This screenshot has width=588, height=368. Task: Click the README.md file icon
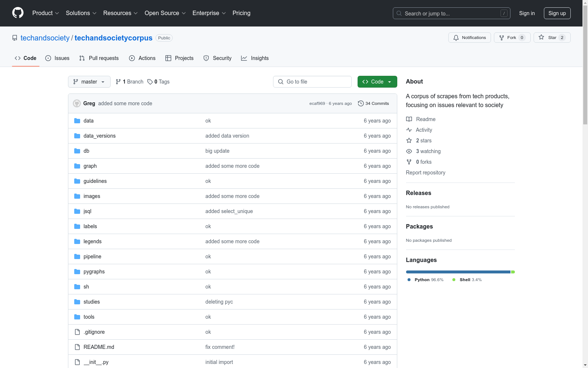pos(77,347)
